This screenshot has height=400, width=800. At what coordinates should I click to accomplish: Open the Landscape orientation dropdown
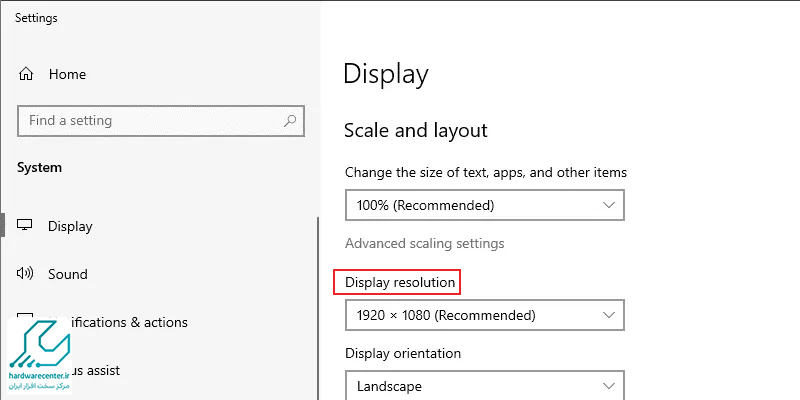pos(484,386)
